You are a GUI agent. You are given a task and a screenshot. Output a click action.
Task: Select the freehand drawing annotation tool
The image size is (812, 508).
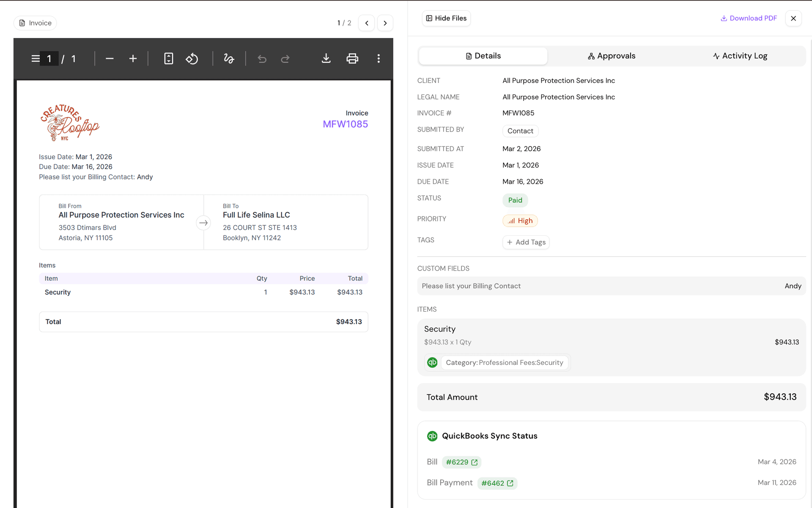click(x=229, y=58)
